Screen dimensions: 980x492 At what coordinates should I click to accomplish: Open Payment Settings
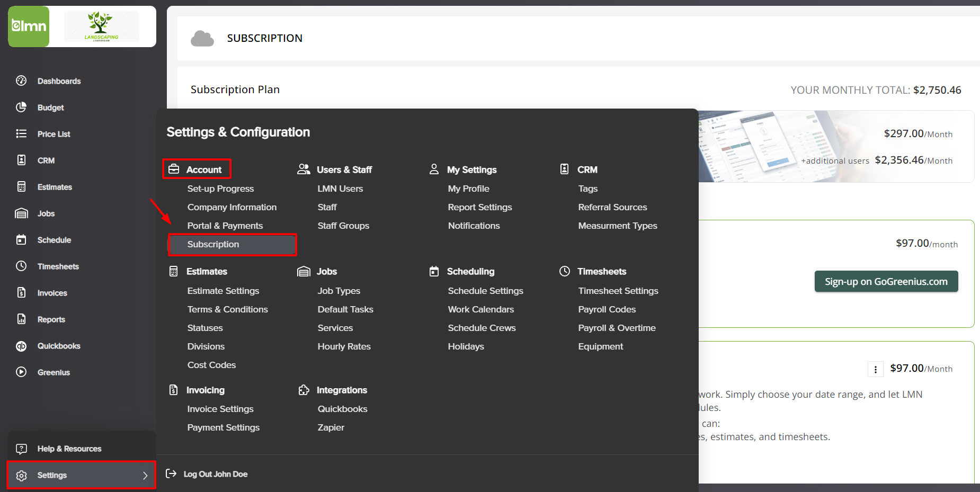tap(223, 427)
